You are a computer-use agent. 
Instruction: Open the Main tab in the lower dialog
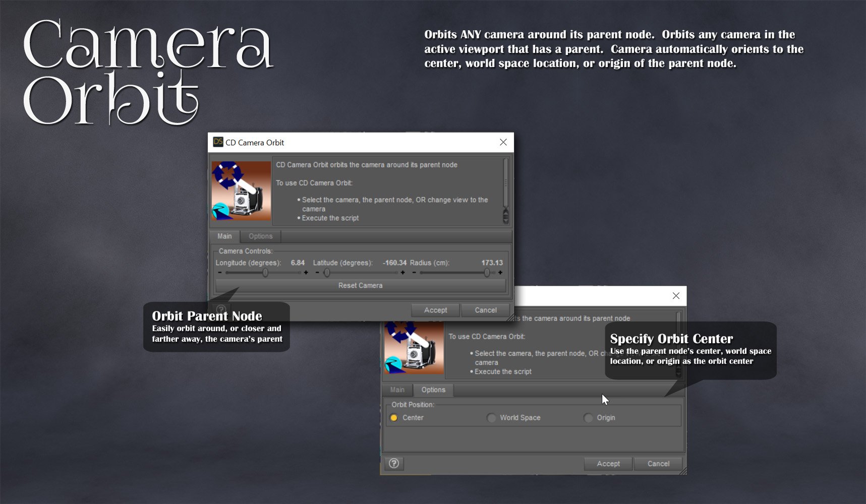pos(397,390)
